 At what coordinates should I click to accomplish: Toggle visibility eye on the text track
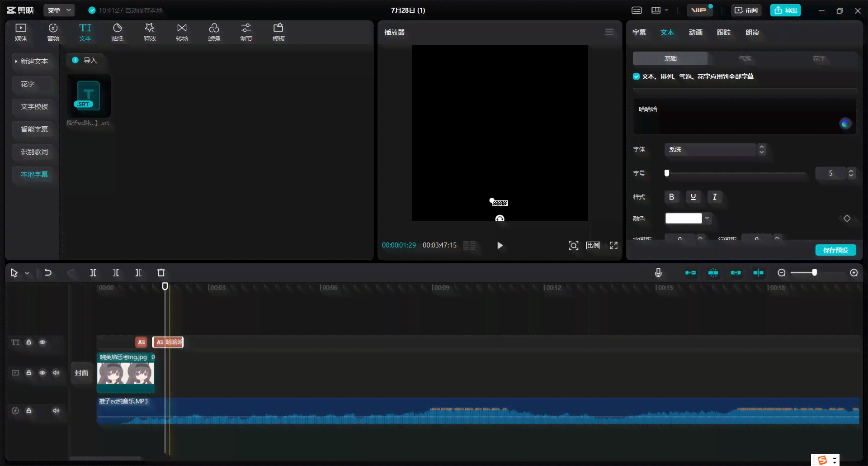click(42, 342)
